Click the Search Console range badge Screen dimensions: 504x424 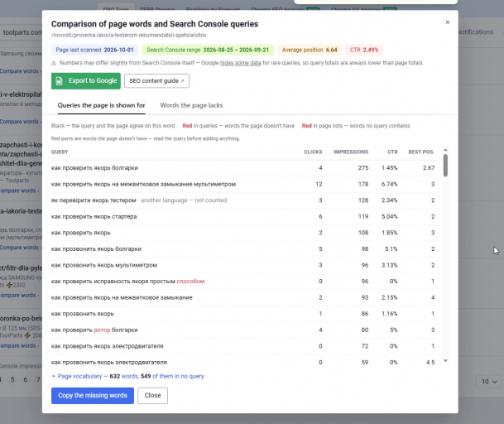click(x=208, y=50)
